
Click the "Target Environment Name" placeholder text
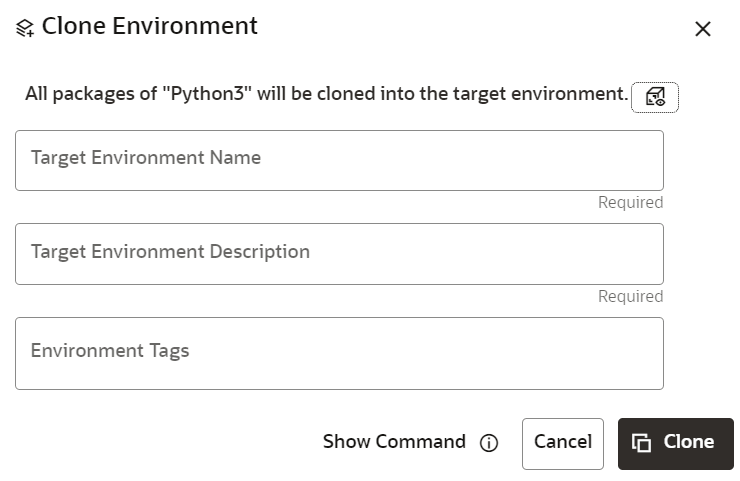[x=146, y=158]
